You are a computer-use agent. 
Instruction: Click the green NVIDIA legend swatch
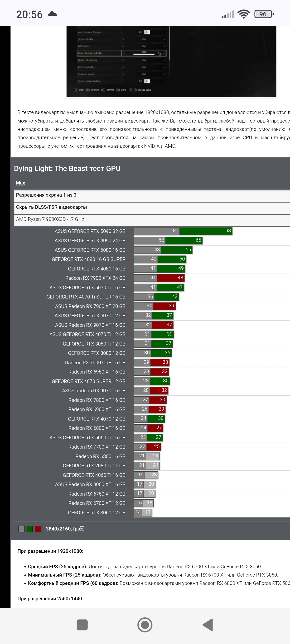(29, 529)
